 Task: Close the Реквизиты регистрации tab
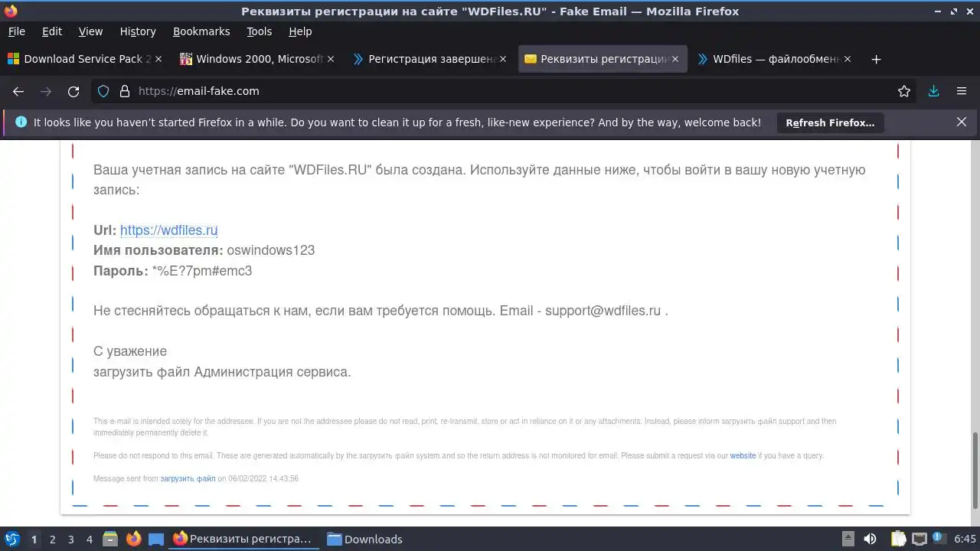(x=675, y=59)
